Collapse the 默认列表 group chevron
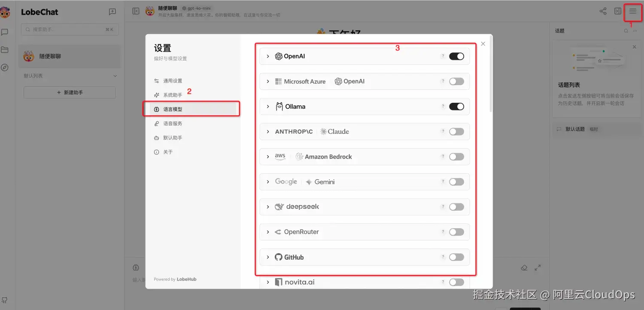Image resolution: width=644 pixels, height=310 pixels. click(x=115, y=76)
